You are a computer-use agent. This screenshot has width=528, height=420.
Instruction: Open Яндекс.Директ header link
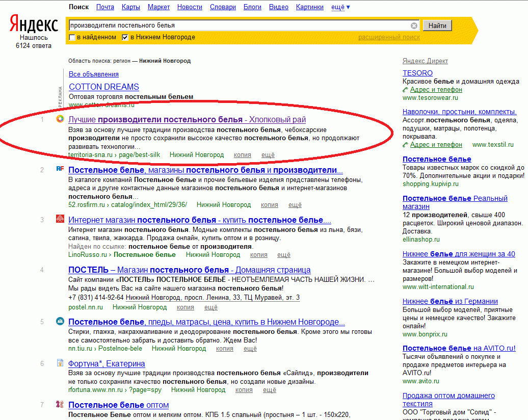(x=425, y=61)
